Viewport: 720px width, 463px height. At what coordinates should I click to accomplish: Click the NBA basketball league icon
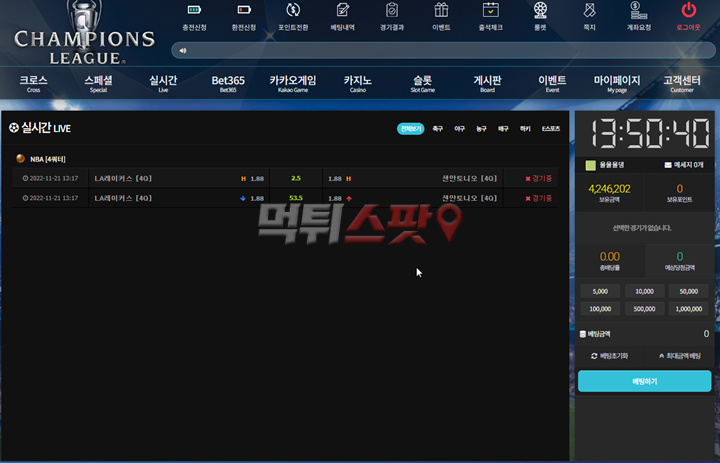tap(20, 158)
